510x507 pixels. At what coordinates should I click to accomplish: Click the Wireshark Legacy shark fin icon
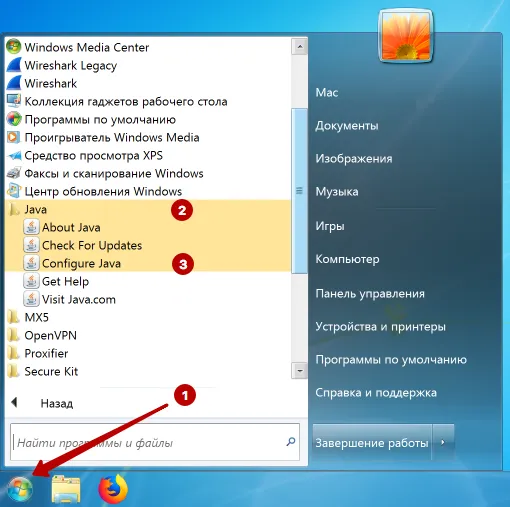[x=14, y=65]
